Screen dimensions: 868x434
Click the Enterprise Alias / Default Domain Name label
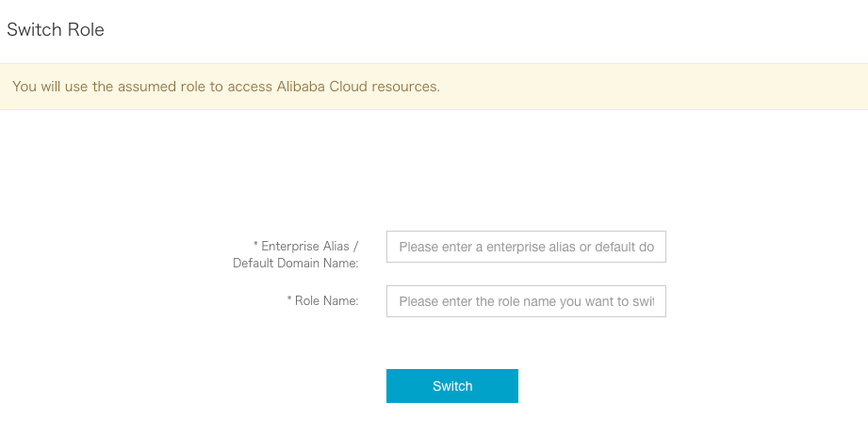[x=296, y=254]
